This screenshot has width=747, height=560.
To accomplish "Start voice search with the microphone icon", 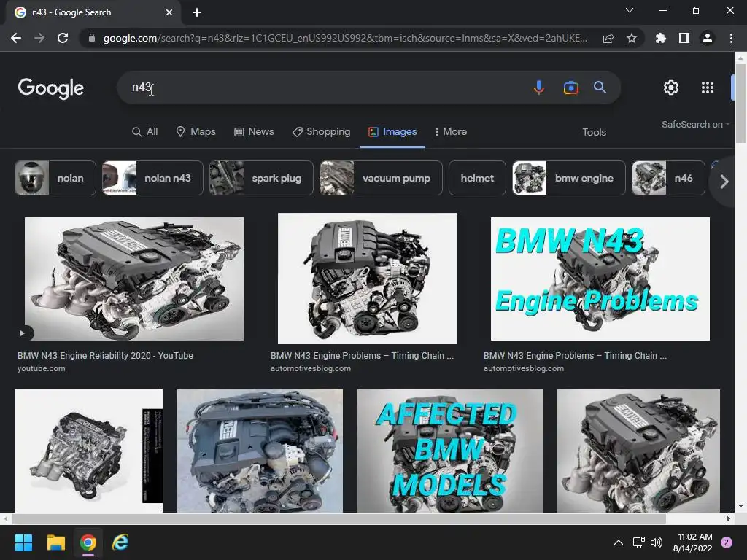I will click(539, 87).
